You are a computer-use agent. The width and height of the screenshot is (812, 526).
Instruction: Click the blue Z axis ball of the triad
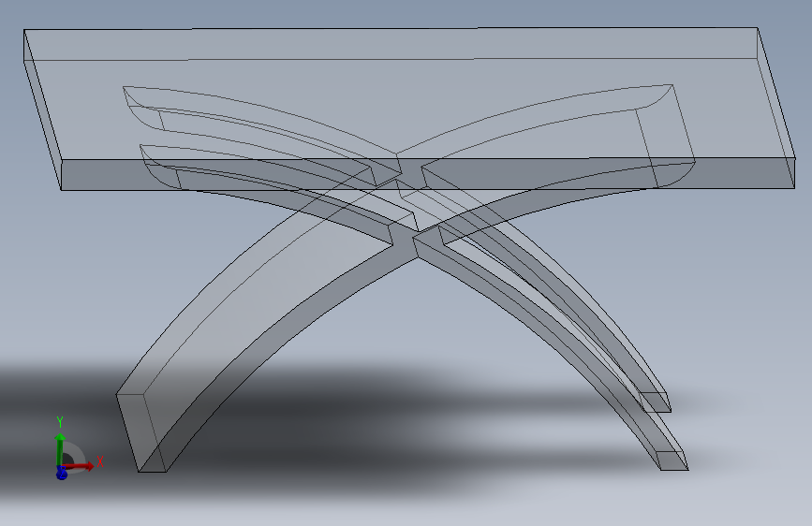tap(61, 474)
